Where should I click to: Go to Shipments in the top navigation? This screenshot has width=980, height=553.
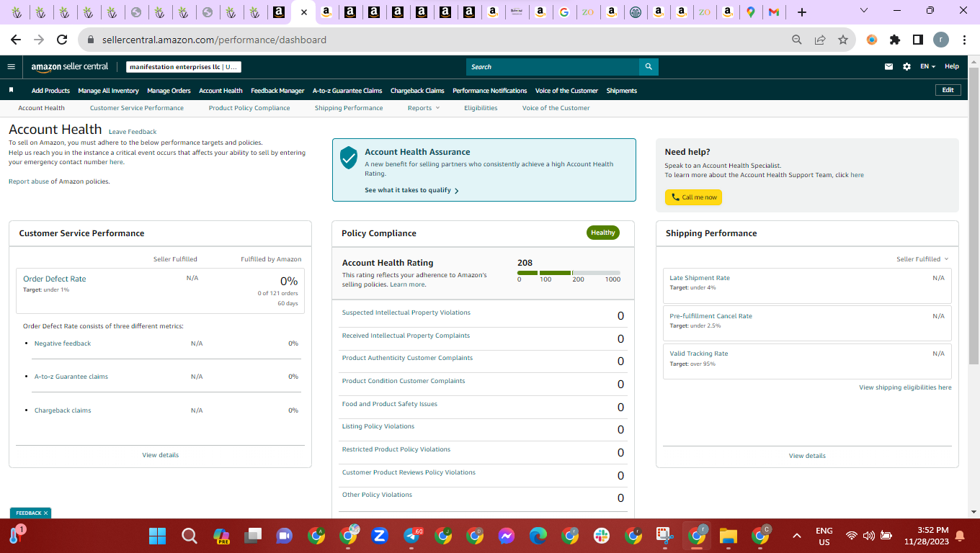tap(622, 91)
